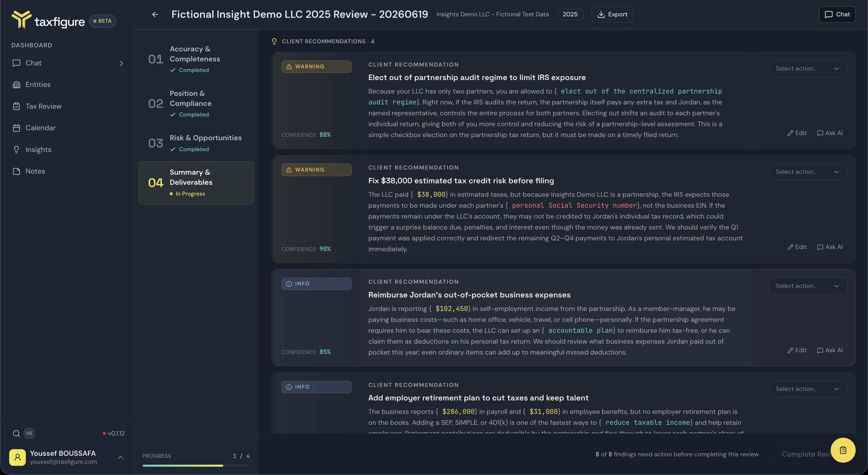Click the taxfigure logo icon
Viewport: 868px width, 475px height.
pos(22,19)
